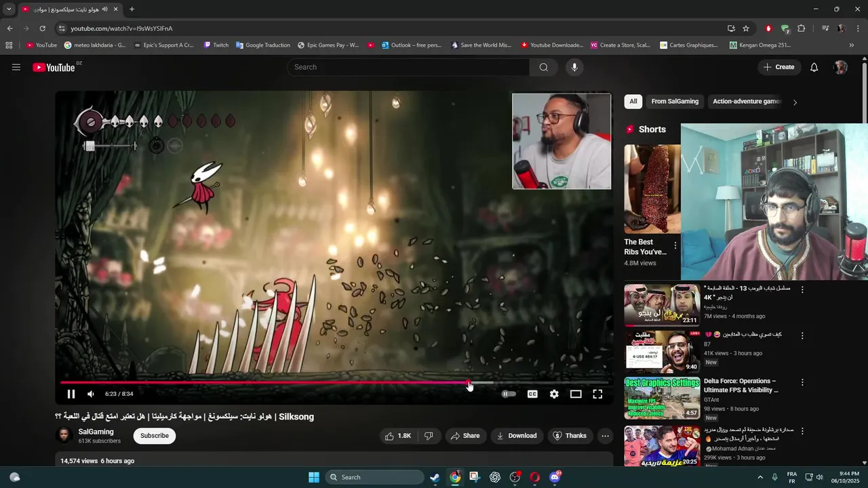Open the YouTube bookmark

tap(41, 45)
